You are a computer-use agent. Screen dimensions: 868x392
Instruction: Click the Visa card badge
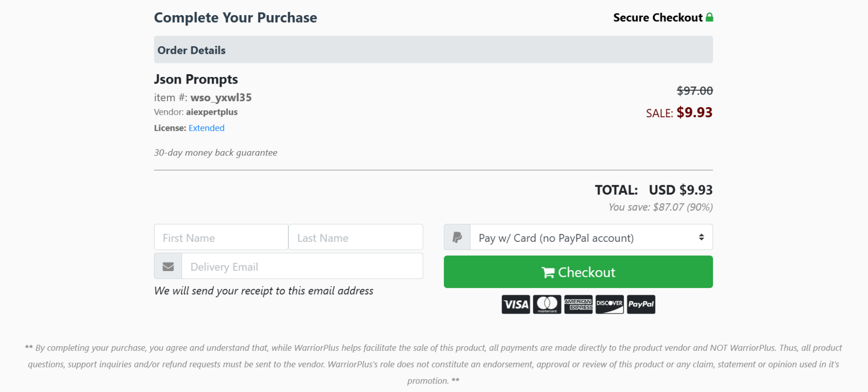click(516, 304)
